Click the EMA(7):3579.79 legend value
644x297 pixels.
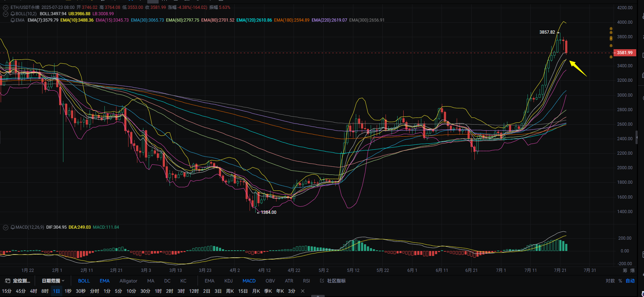click(43, 20)
